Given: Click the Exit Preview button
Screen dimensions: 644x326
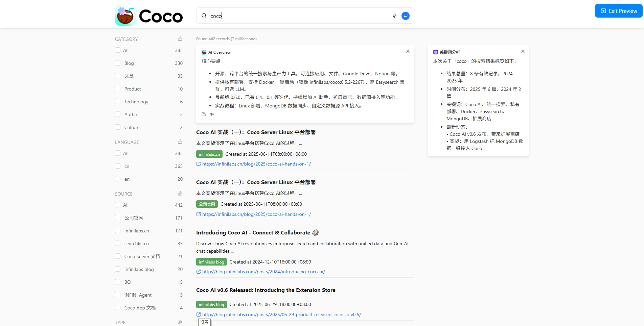Looking at the screenshot, I should pos(619,11).
